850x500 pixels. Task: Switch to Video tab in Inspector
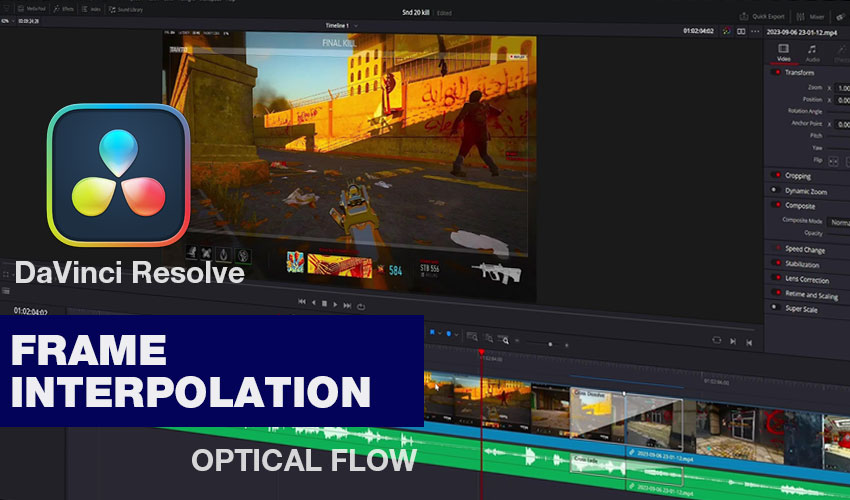pos(783,53)
